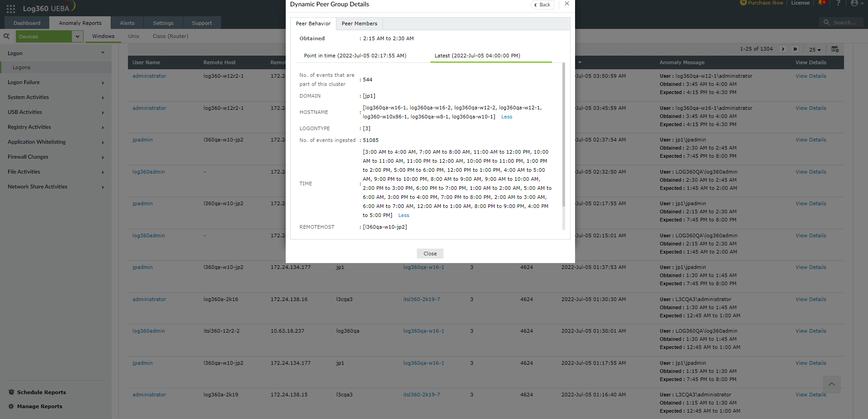Select the Point in time tab

point(355,56)
